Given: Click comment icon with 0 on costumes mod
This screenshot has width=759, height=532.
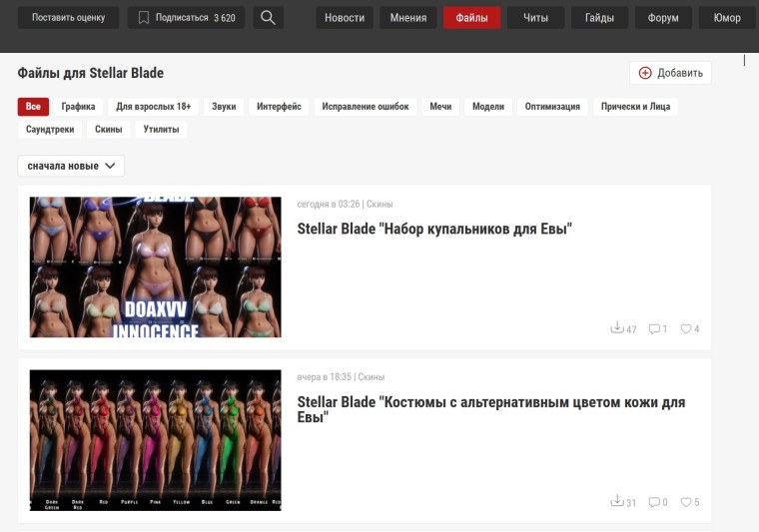Looking at the screenshot, I should pyautogui.click(x=654, y=502).
